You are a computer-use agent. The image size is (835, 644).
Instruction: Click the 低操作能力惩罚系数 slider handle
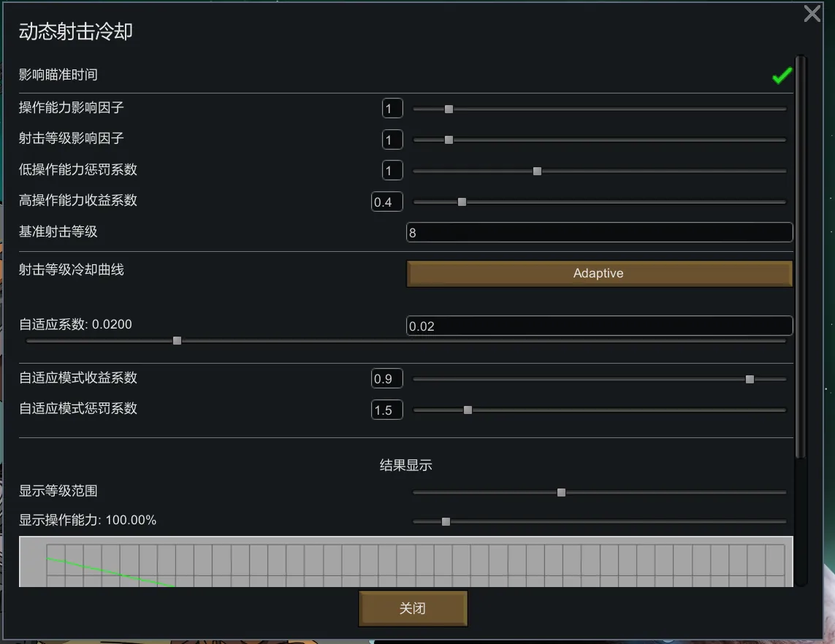tap(537, 172)
